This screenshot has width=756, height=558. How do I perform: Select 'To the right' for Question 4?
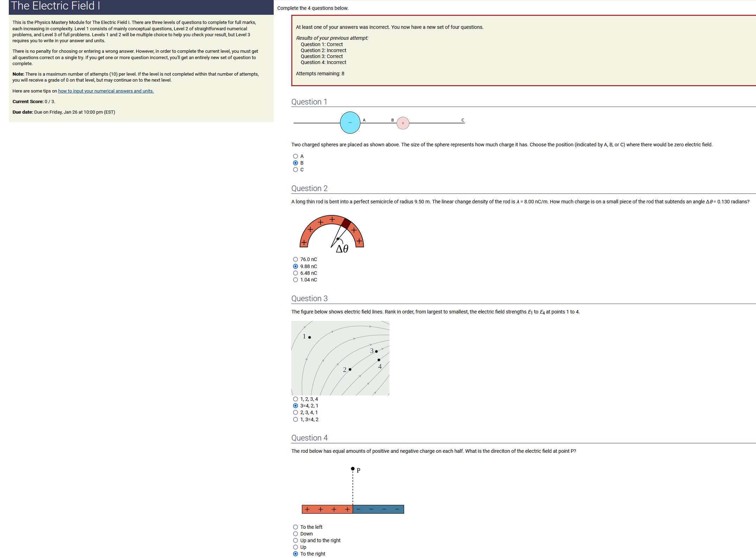[296, 554]
